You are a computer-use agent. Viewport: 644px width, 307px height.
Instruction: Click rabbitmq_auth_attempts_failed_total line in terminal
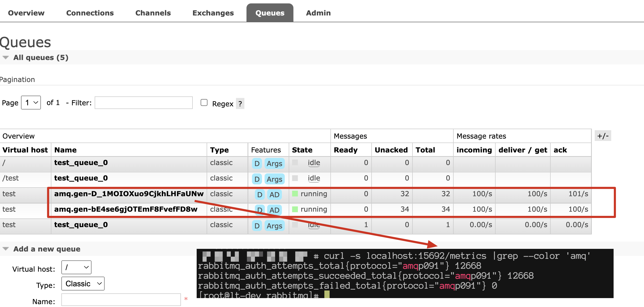pyautogui.click(x=347, y=286)
